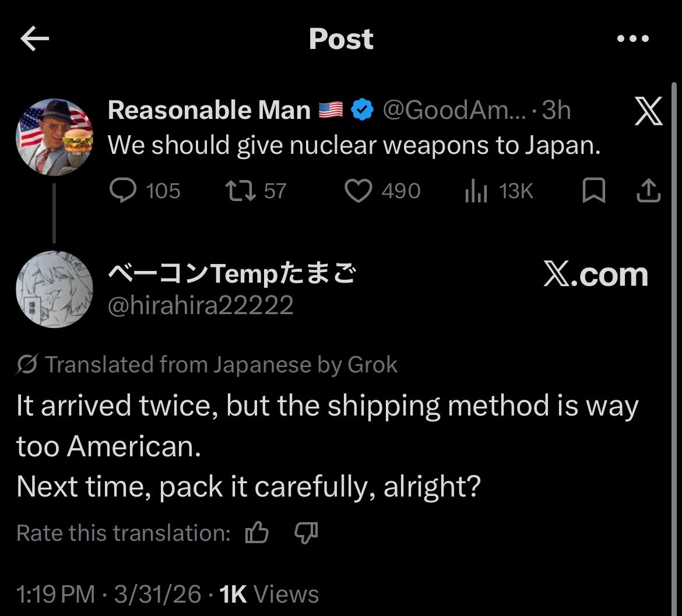The width and height of the screenshot is (682, 616).
Task: Navigate back with the arrow at top left
Action: 34,38
